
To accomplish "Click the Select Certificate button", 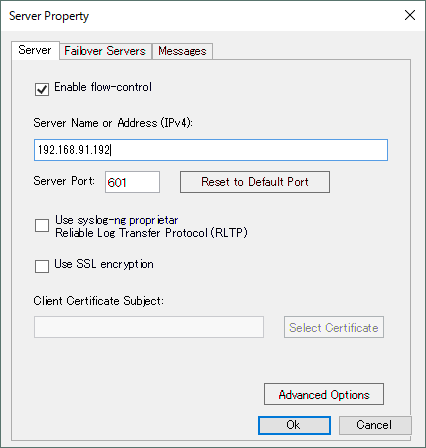I will tap(334, 327).
